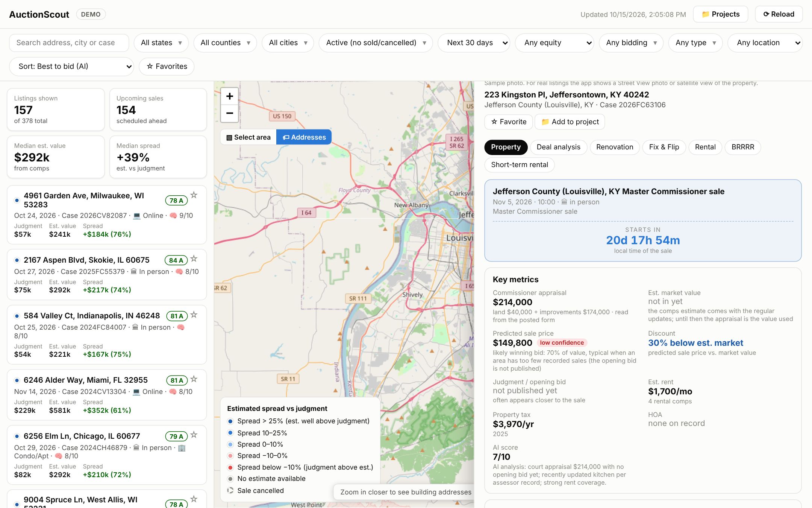Image resolution: width=812 pixels, height=508 pixels.
Task: Click the 81 A badge on Valley Ct
Action: click(x=177, y=316)
